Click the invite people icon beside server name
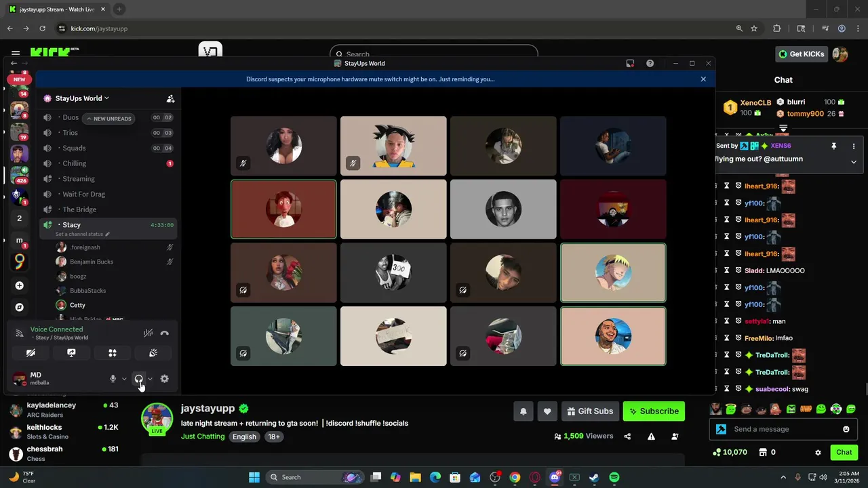Image resolution: width=868 pixels, height=488 pixels. click(170, 98)
